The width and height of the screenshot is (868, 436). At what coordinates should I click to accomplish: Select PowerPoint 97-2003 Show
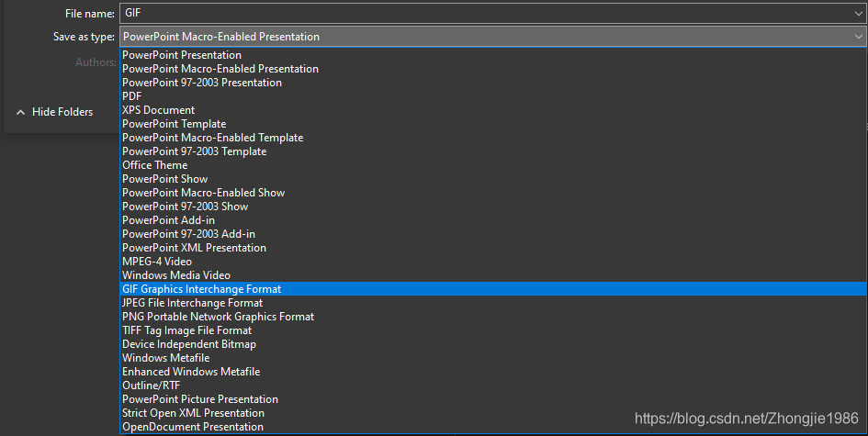pyautogui.click(x=493, y=207)
